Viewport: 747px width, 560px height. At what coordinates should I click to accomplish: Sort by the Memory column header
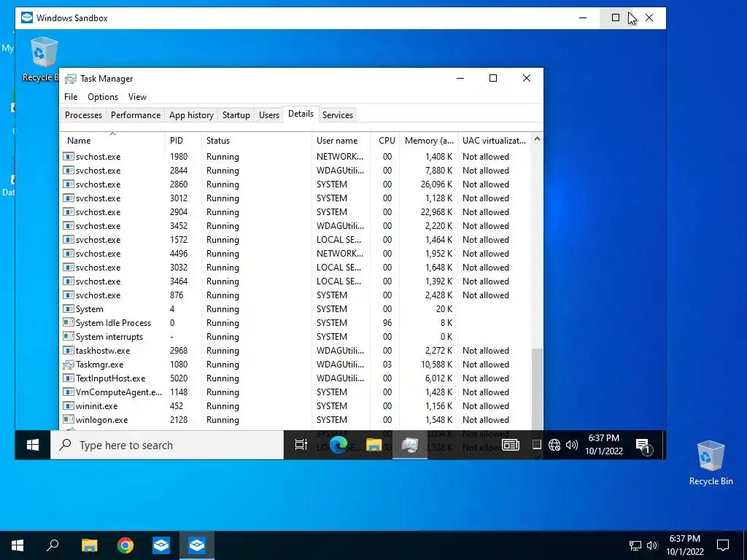(428, 141)
